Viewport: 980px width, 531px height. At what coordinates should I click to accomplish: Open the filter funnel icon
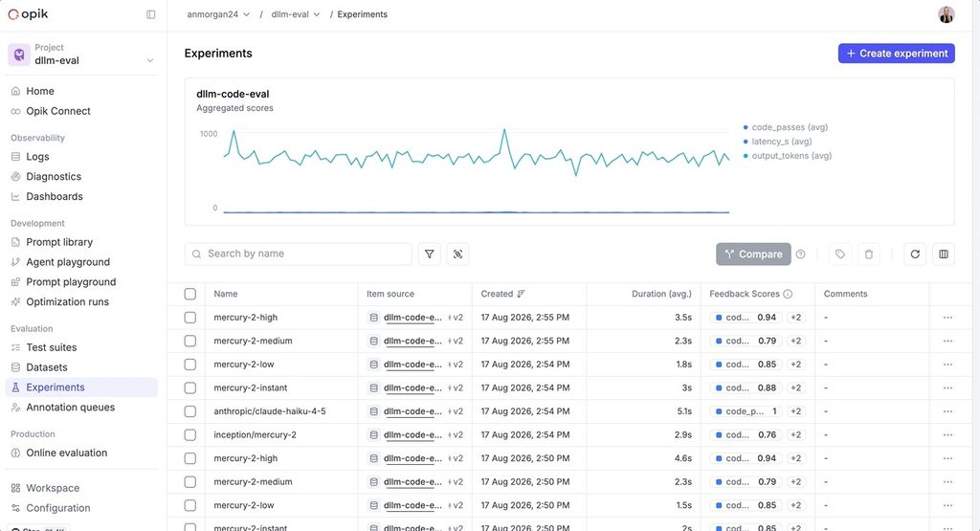[x=430, y=254]
